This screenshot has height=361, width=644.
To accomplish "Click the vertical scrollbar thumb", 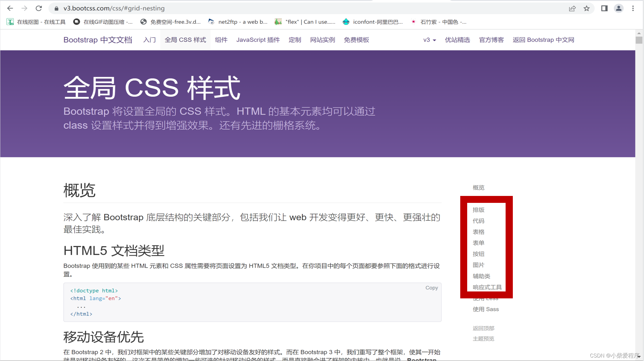I will pos(639,40).
